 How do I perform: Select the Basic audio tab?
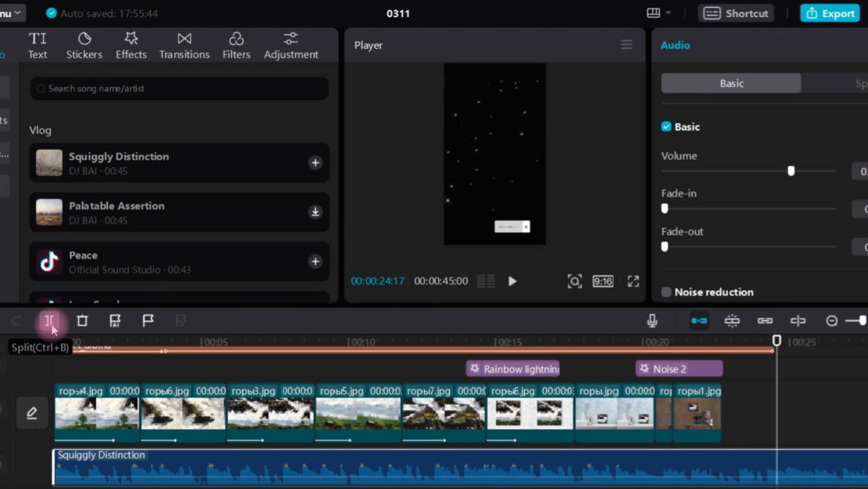(731, 83)
